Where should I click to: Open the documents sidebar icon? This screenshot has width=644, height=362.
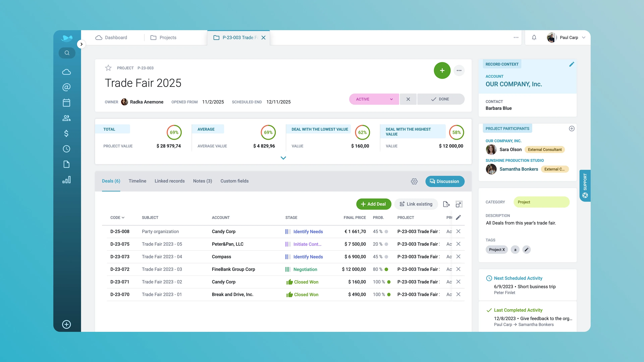pos(67,164)
